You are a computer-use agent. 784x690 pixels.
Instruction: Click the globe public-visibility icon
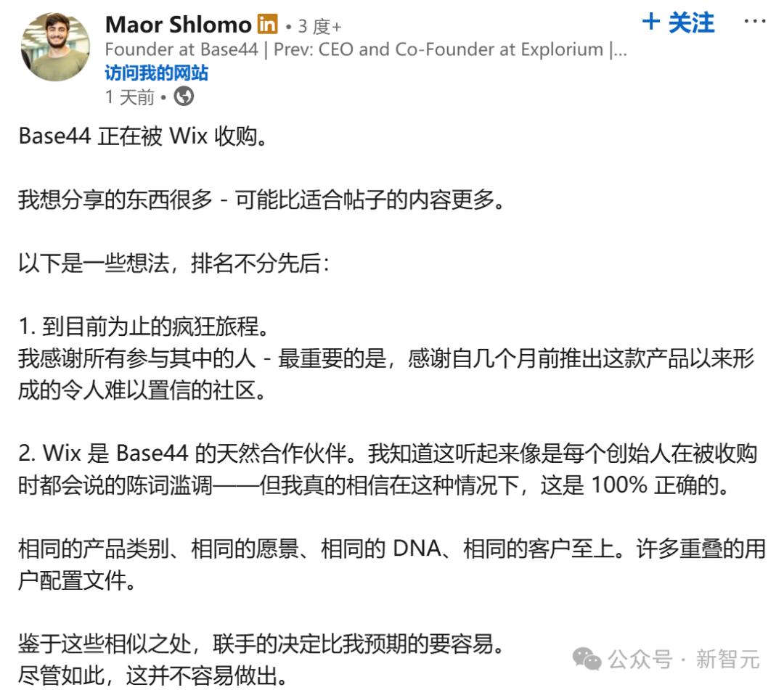(x=184, y=96)
